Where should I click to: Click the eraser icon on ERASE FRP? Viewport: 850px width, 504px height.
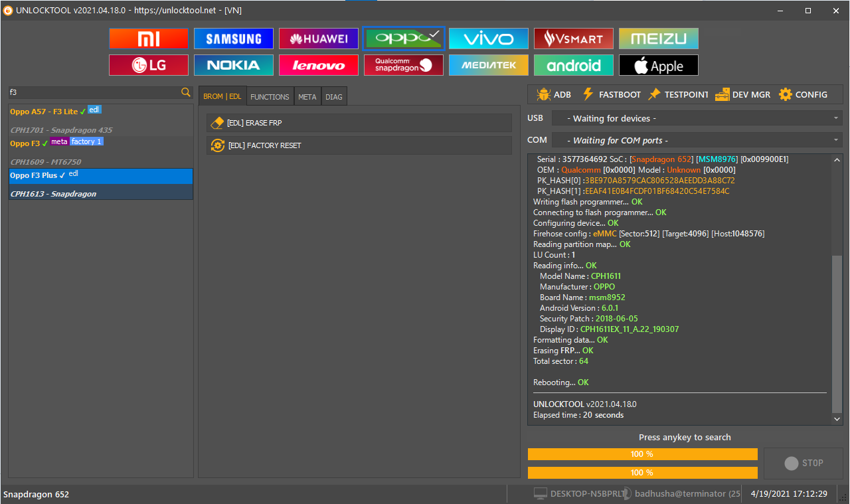point(218,123)
